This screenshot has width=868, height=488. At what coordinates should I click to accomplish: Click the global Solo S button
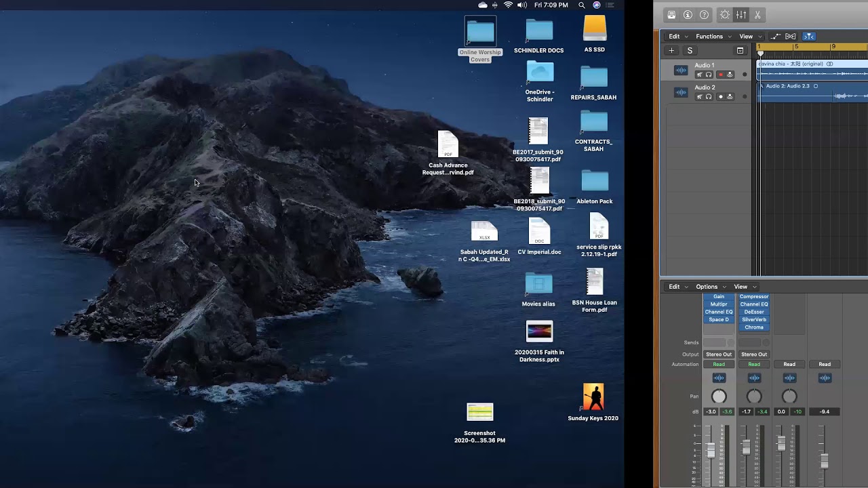pos(690,50)
